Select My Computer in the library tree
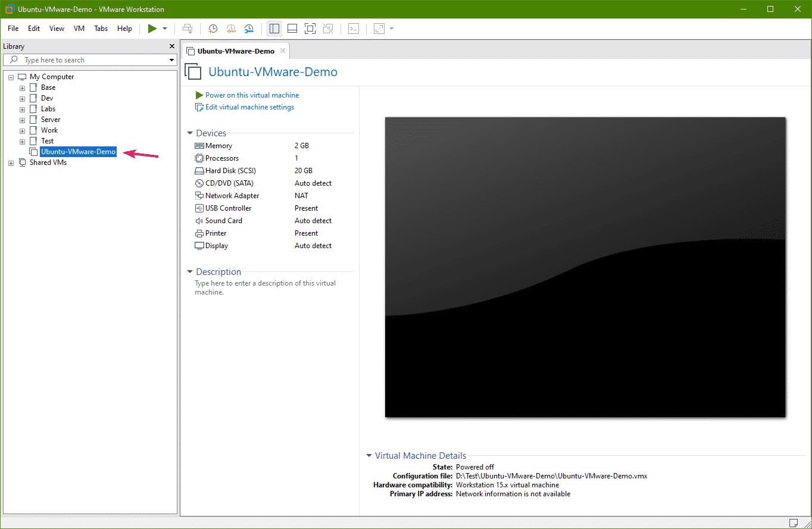 (x=52, y=77)
